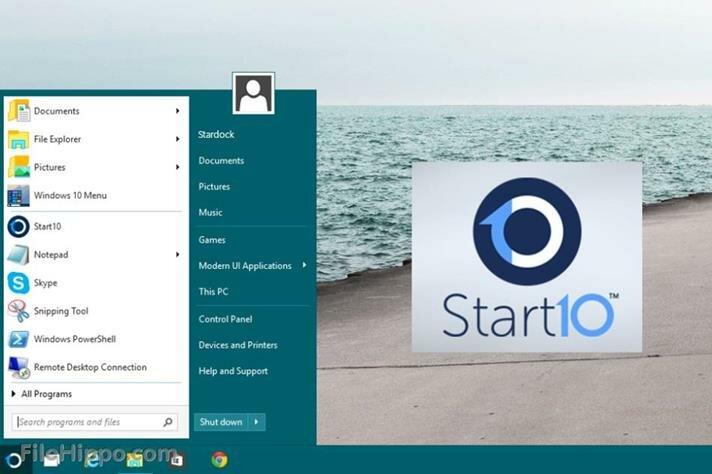Click the Remote Desktop Connection icon
Viewport: 712px width, 474px height.
tap(19, 367)
